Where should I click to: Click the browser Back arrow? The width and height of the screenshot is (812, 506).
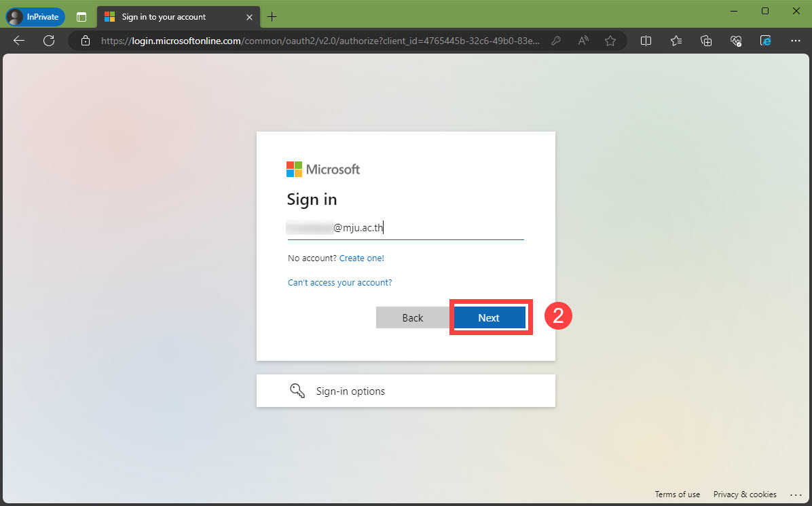(x=19, y=41)
